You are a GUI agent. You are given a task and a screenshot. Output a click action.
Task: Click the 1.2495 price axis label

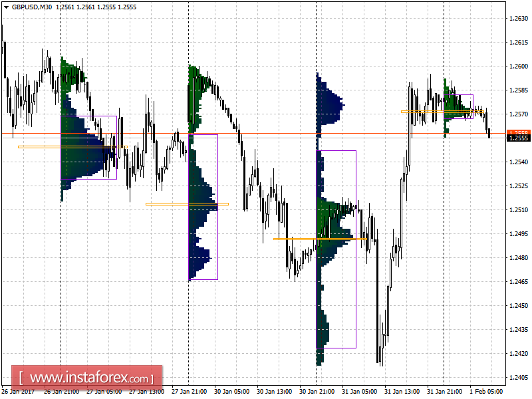[x=519, y=234]
